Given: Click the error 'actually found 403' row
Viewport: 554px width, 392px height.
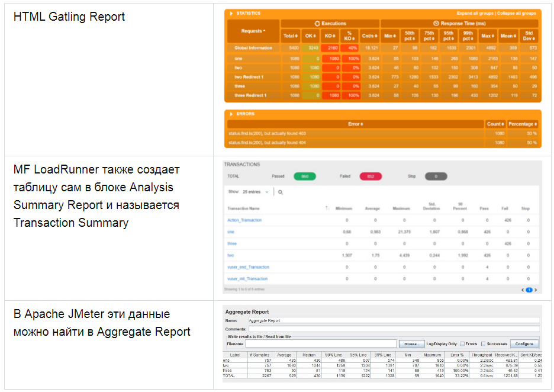Looking at the screenshot, I should tap(382, 133).
